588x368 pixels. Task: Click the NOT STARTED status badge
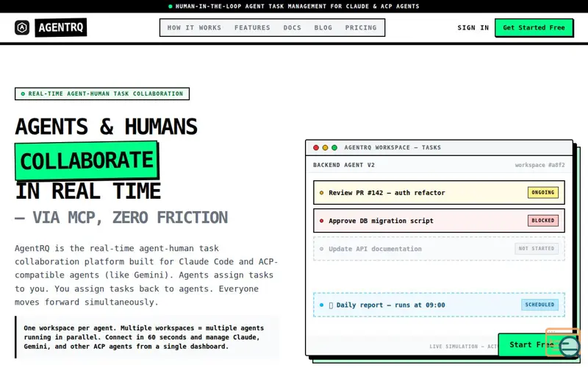point(537,249)
